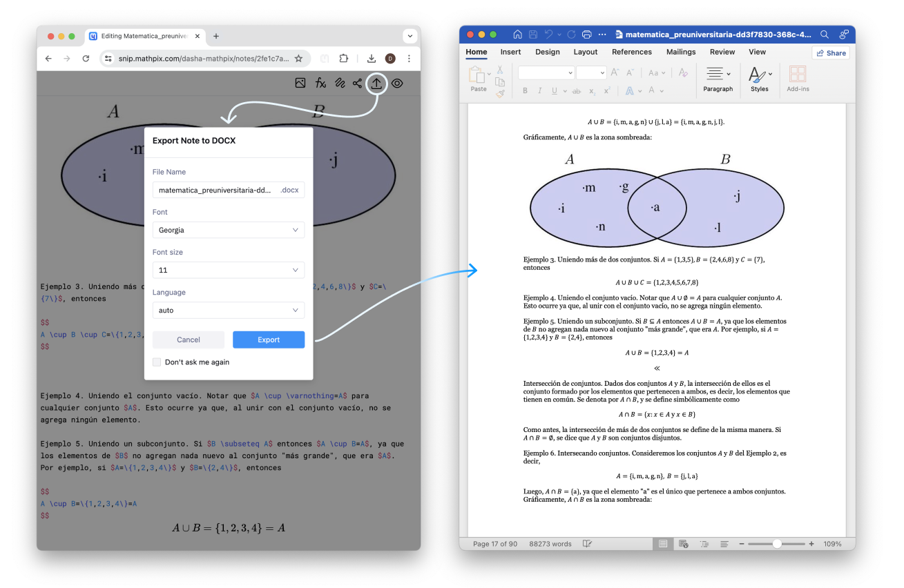Click the Save icon in Word title bar

(533, 34)
